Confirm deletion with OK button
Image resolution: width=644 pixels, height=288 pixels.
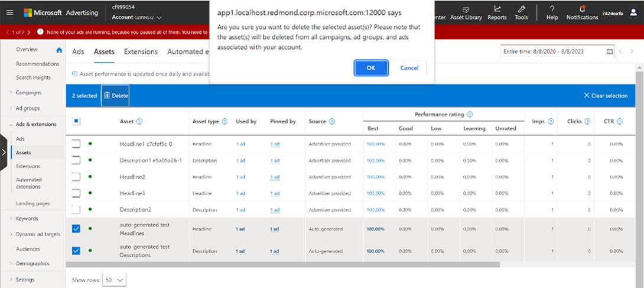[370, 68]
